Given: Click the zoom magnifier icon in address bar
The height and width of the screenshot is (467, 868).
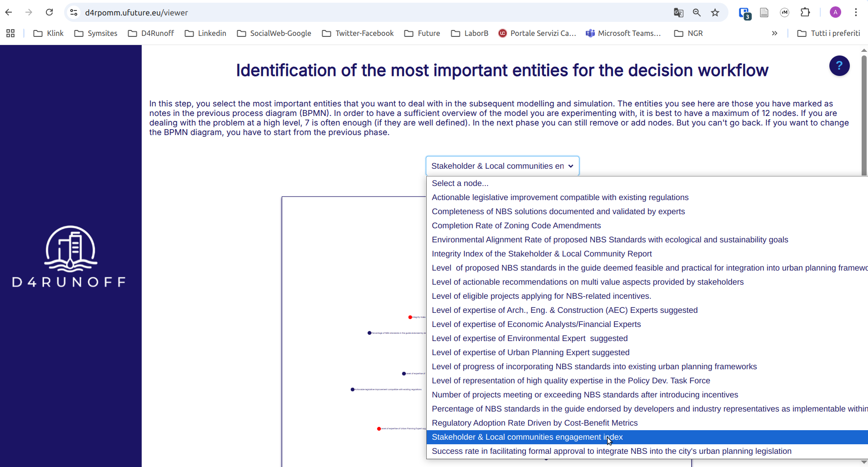Looking at the screenshot, I should tap(697, 12).
